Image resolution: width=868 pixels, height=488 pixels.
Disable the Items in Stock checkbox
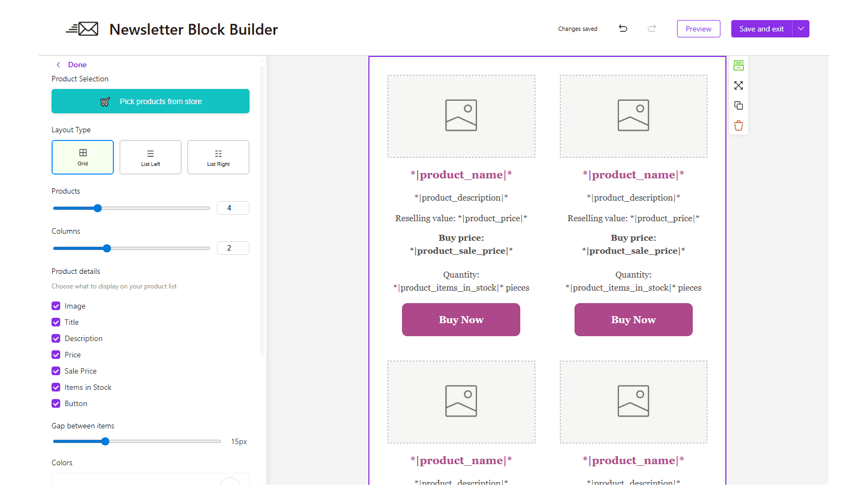[56, 387]
